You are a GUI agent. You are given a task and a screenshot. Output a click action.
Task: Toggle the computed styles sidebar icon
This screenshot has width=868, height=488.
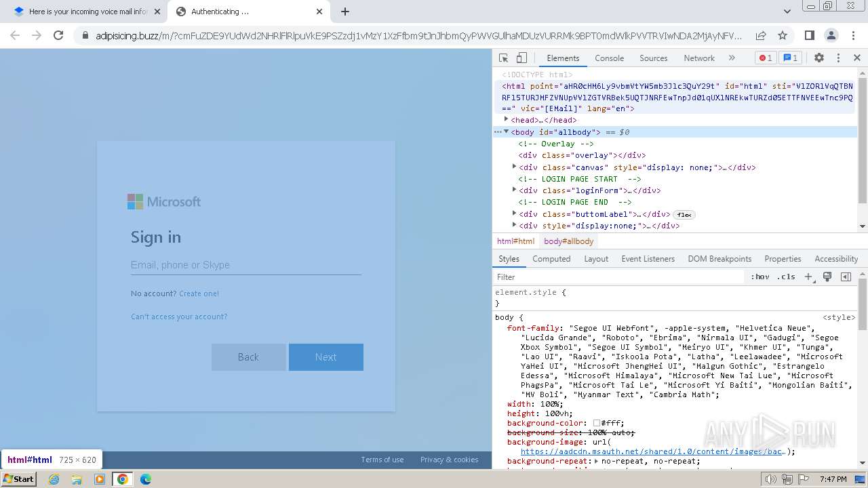coord(846,277)
